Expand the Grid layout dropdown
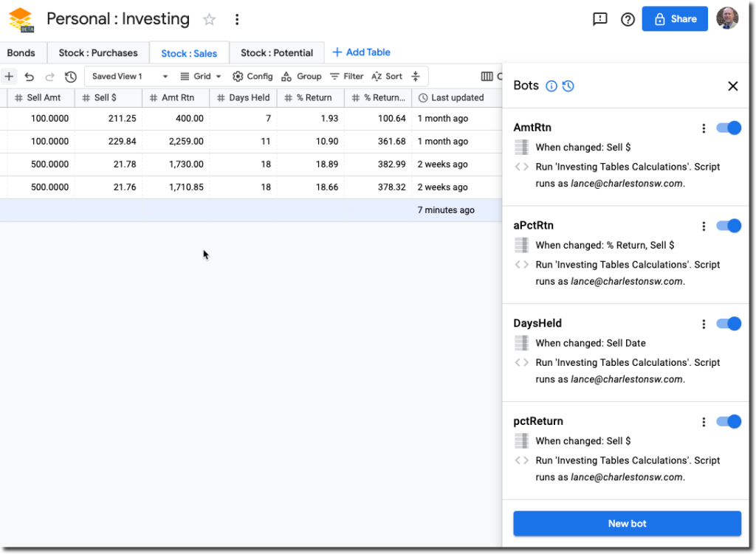This screenshot has width=756, height=554. point(201,77)
